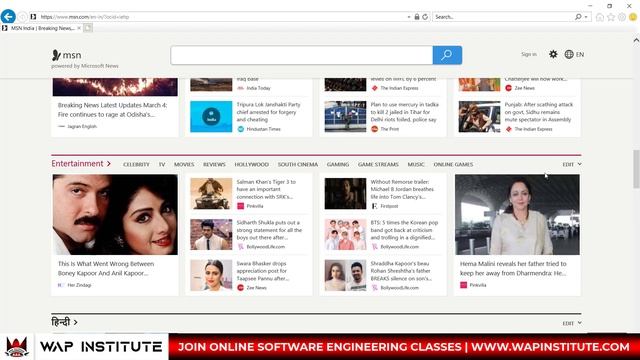Viewport: 640px width, 360px height.
Task: Open the address bar autocomplete dropdown arrow
Action: pyautogui.click(x=409, y=17)
